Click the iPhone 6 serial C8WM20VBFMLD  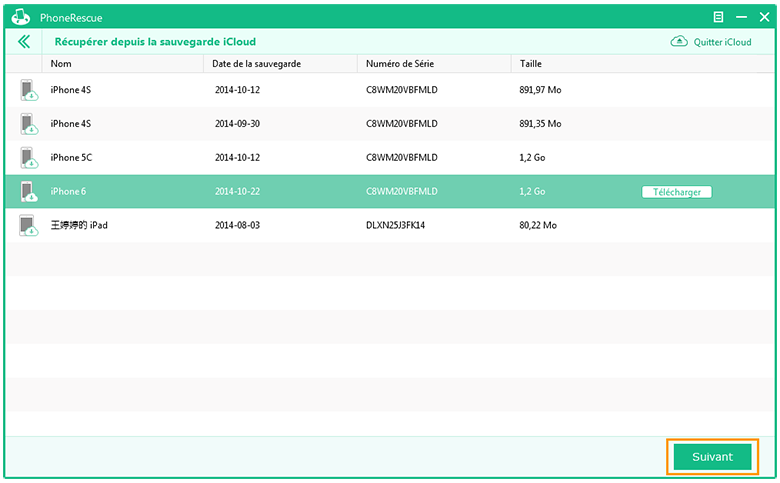pyautogui.click(x=402, y=192)
